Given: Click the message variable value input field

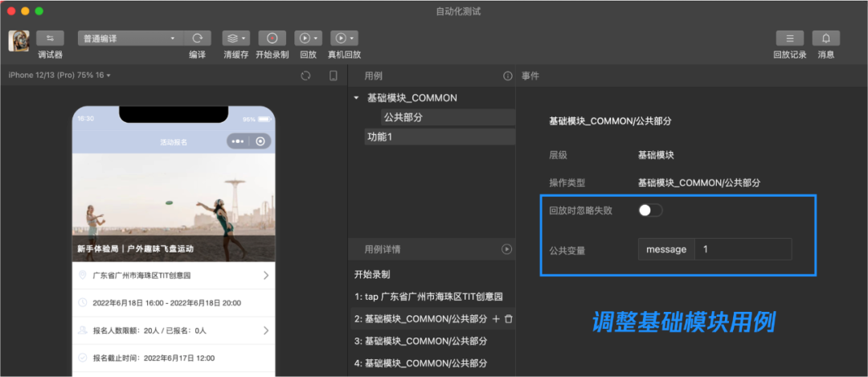Looking at the screenshot, I should [x=743, y=249].
